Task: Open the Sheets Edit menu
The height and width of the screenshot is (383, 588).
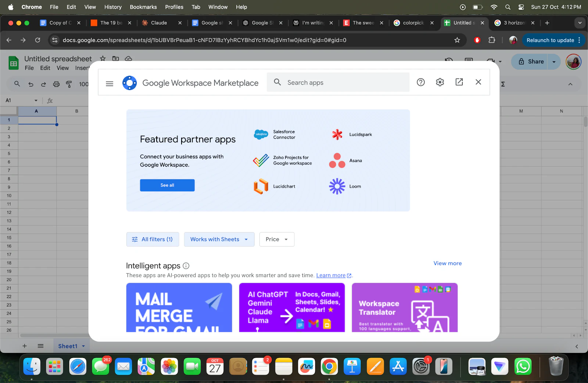Action: pyautogui.click(x=45, y=68)
